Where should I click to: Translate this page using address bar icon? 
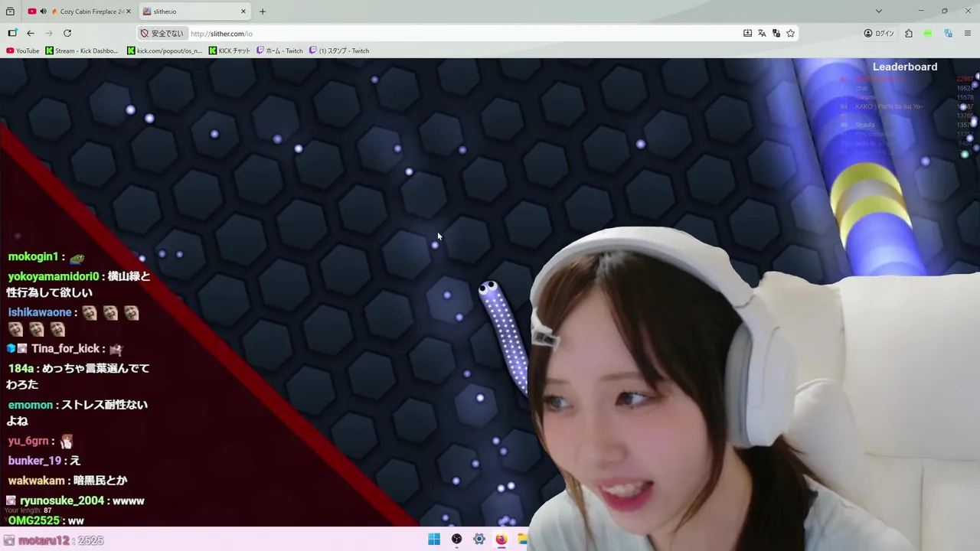click(x=762, y=33)
